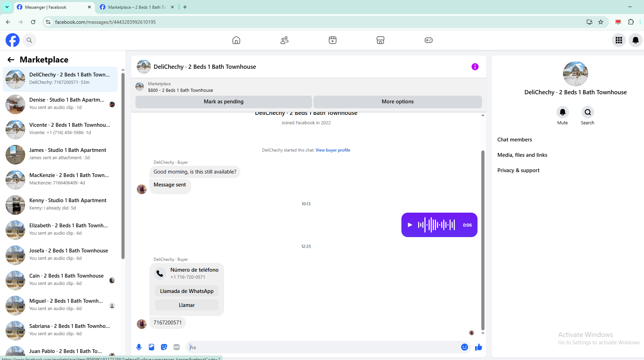Image resolution: width=644 pixels, height=360 pixels.
Task: Open the Friends icon in top navigation
Action: [284, 40]
